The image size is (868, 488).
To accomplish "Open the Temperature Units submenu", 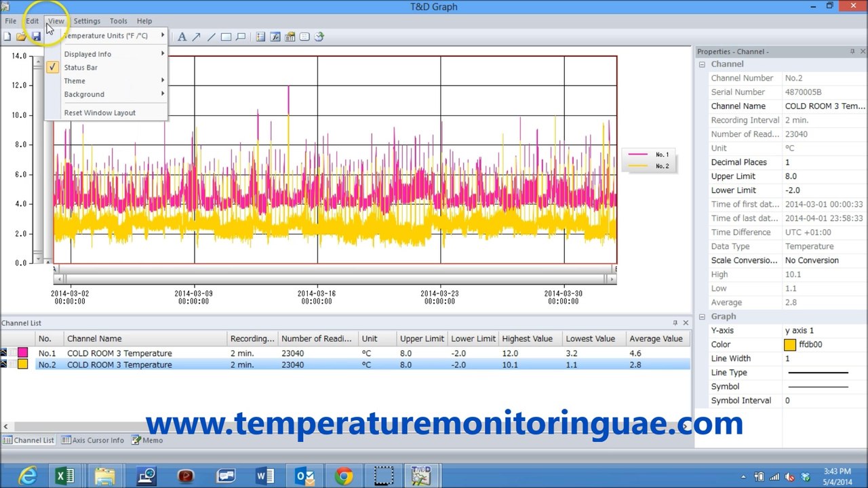I will point(105,35).
